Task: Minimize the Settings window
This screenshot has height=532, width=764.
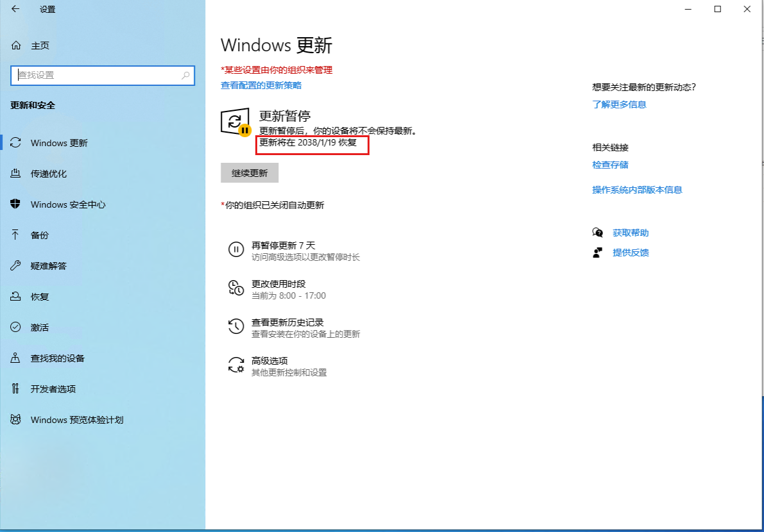Action: [688, 9]
